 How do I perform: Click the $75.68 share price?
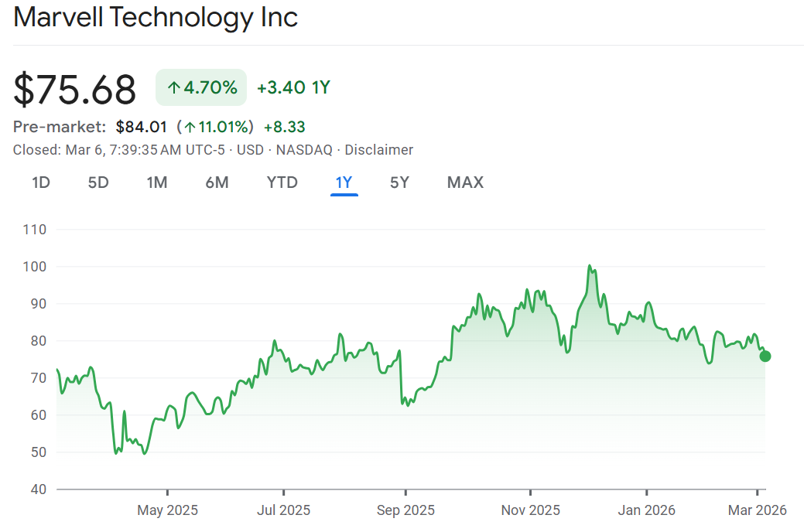(x=75, y=89)
